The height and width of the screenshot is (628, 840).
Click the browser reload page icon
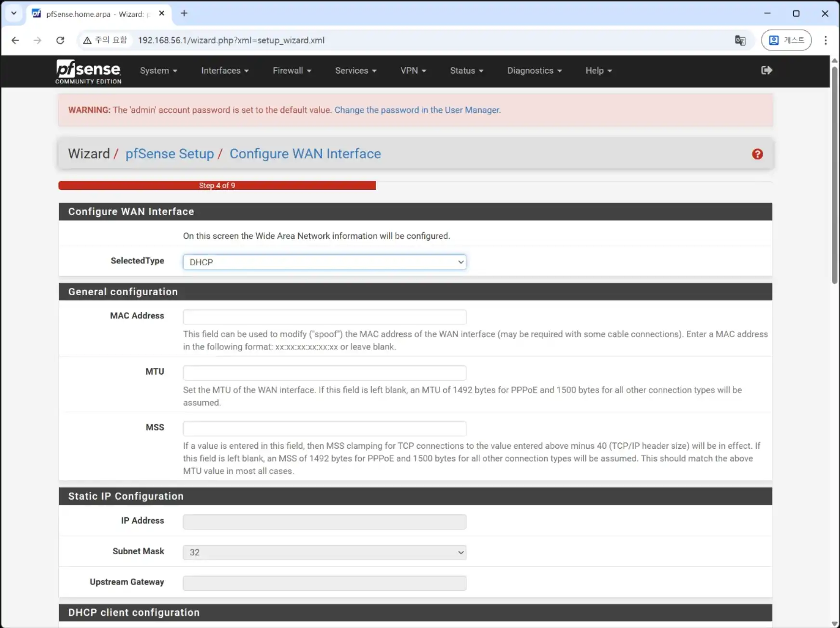[60, 40]
